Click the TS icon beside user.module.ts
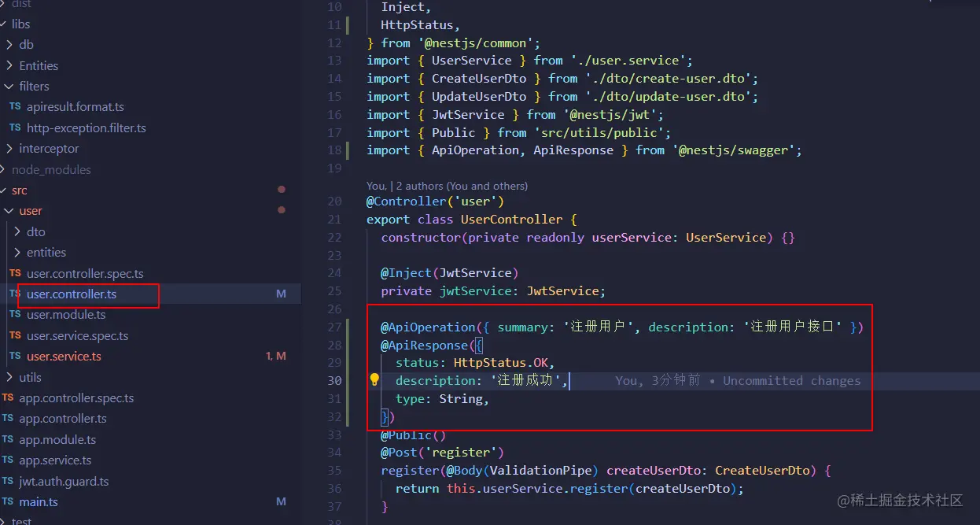Viewport: 980px width, 525px height. coord(15,314)
